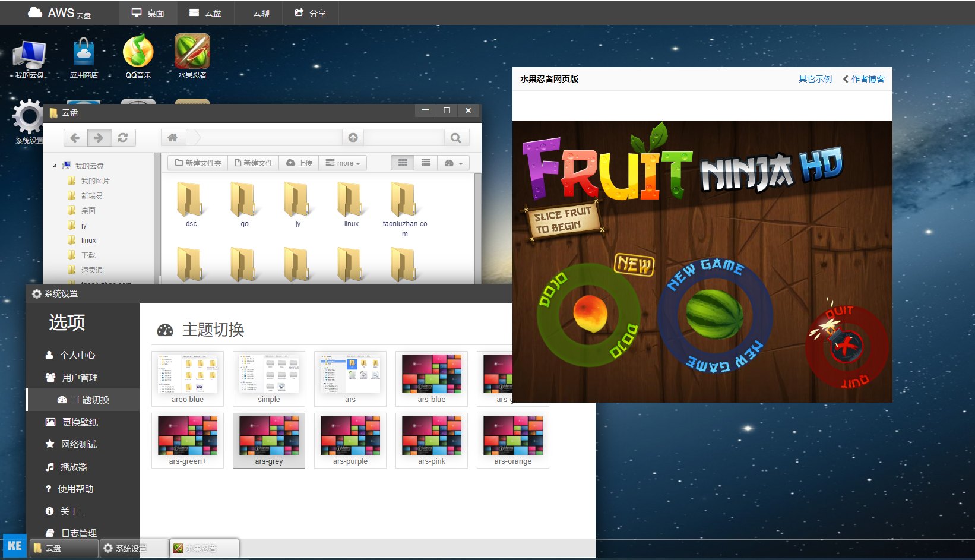Choose the ars-purple theme thumbnail
The image size is (975, 560).
[x=350, y=441]
